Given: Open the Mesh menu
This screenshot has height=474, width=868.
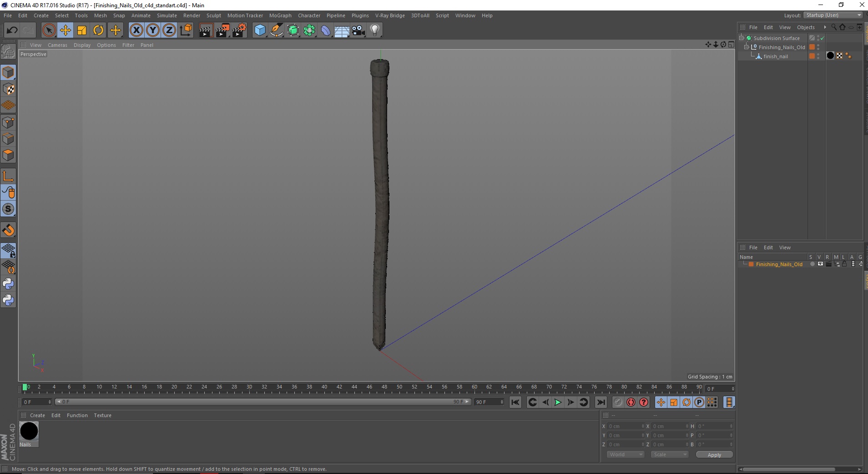Looking at the screenshot, I should click(x=100, y=15).
